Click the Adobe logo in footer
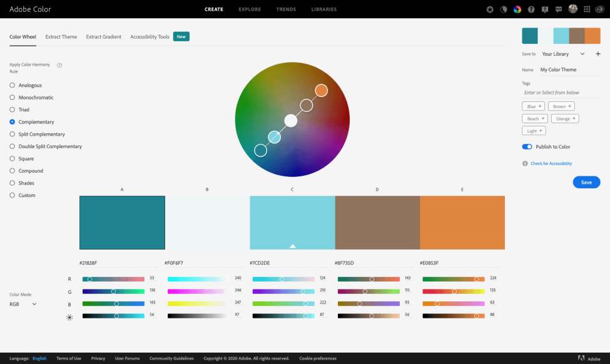 [589, 358]
